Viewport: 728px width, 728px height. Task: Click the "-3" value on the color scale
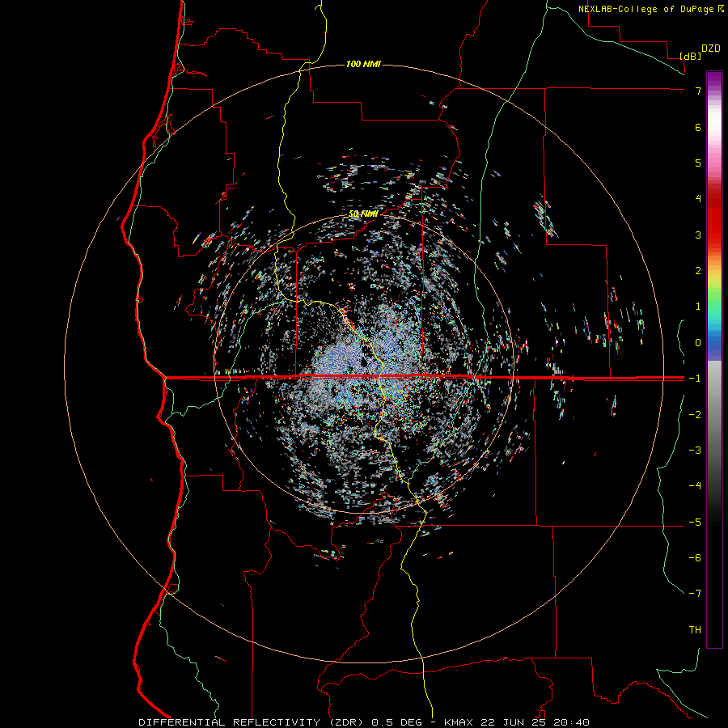point(695,451)
